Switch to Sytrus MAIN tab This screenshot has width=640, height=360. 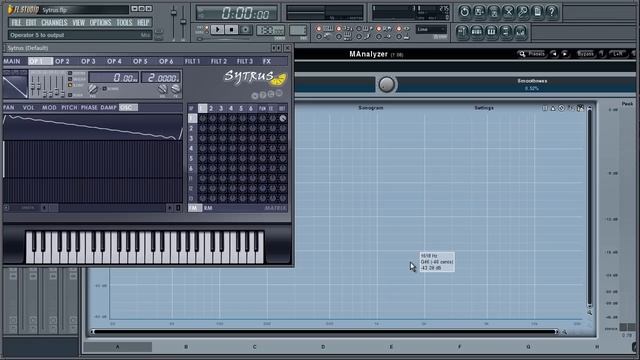coord(12,61)
